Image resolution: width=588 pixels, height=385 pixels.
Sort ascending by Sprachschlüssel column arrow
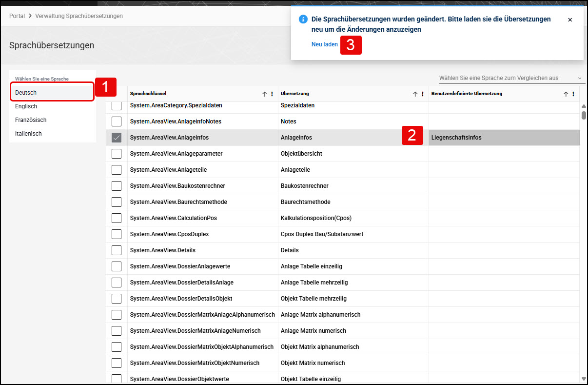click(265, 94)
